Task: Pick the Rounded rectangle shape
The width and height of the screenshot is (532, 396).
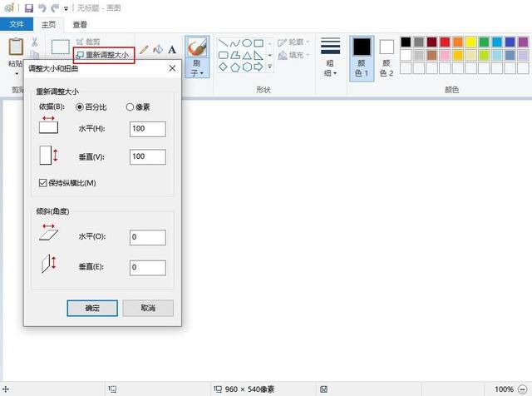Action: click(x=223, y=55)
